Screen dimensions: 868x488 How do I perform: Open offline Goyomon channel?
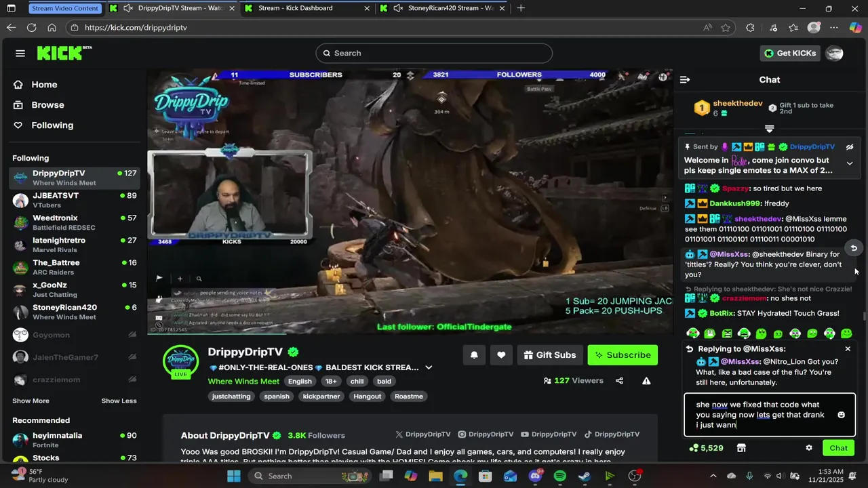tap(75, 335)
